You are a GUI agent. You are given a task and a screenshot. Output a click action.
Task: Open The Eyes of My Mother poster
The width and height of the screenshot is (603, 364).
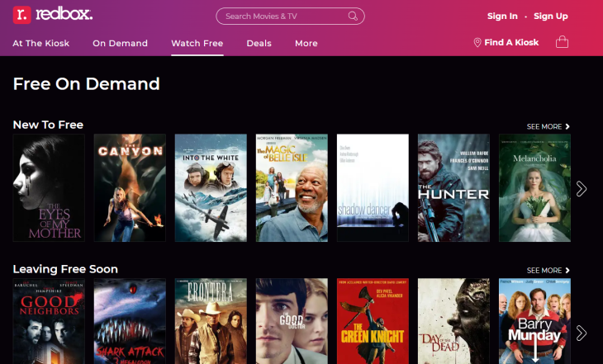49,187
